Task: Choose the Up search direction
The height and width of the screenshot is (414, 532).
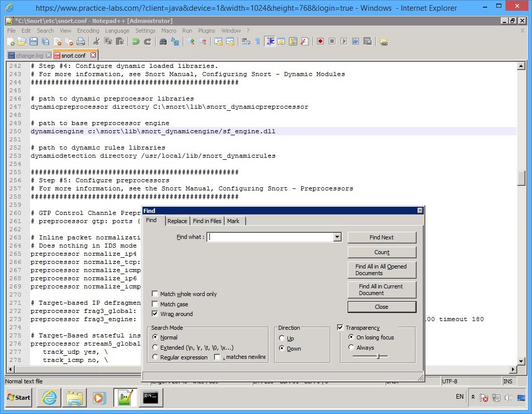Action: (x=281, y=337)
